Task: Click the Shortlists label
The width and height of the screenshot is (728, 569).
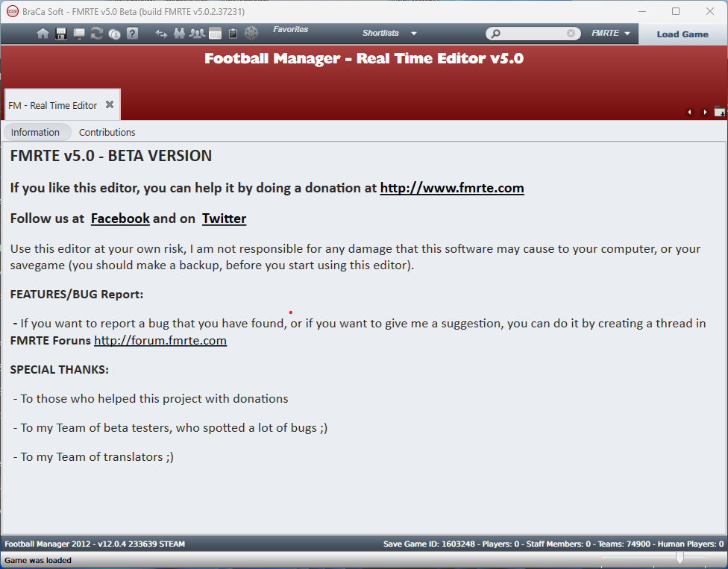Action: click(380, 33)
